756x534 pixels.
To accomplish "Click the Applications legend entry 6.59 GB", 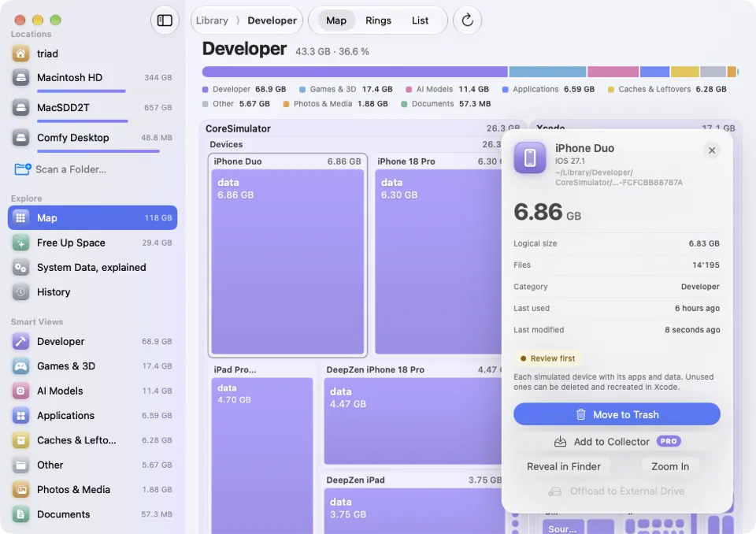I will (548, 89).
